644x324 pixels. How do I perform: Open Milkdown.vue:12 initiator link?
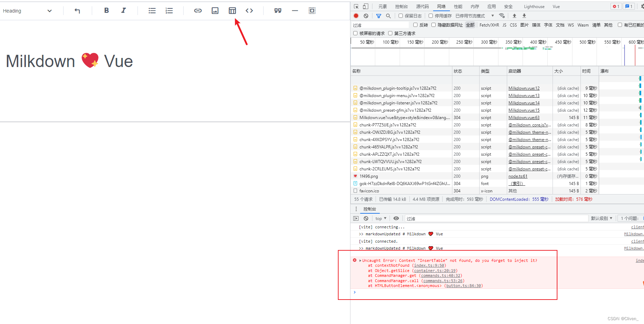tap(524, 88)
